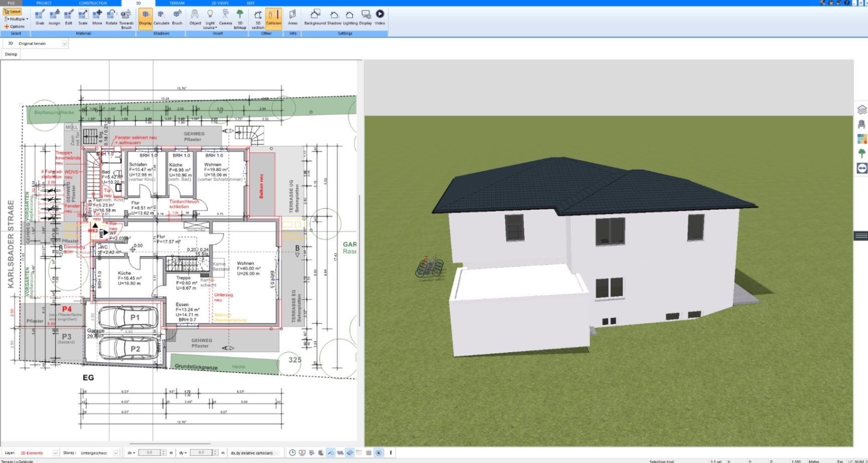Expand the Multiple selection dropdown
This screenshot has width=868, height=463.
[17, 19]
